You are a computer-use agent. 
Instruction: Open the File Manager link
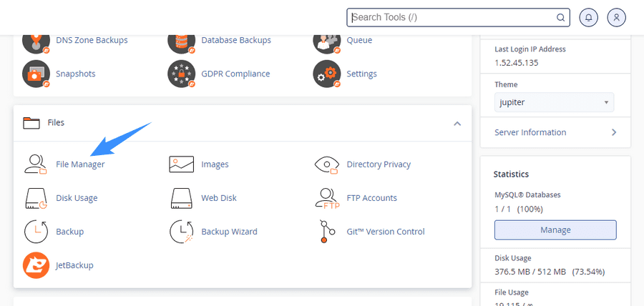pyautogui.click(x=80, y=164)
